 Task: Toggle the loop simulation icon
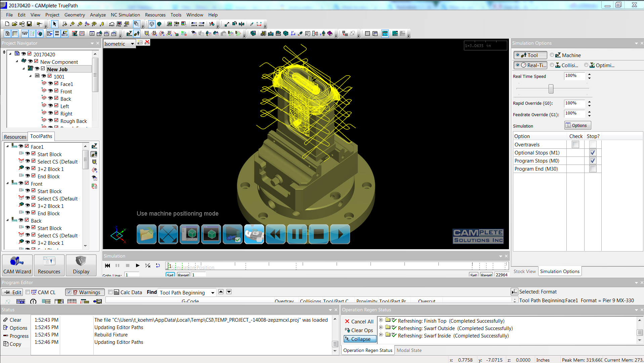coord(158,265)
